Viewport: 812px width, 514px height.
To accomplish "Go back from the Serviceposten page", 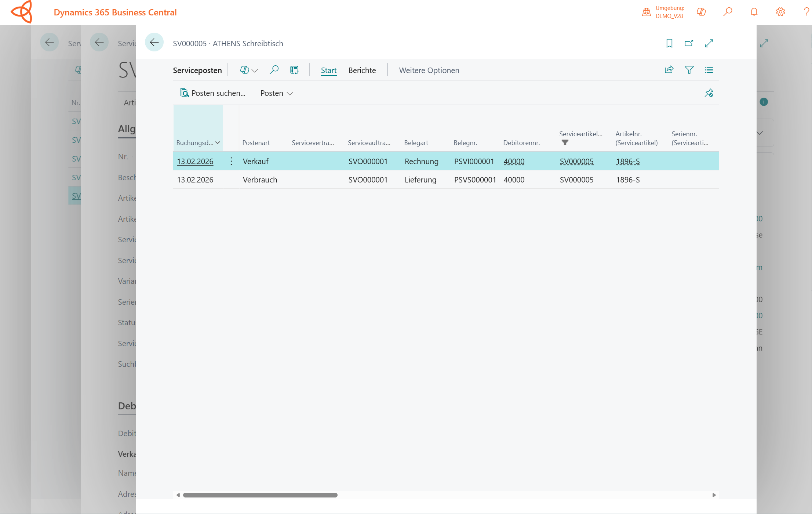I will [x=154, y=43].
